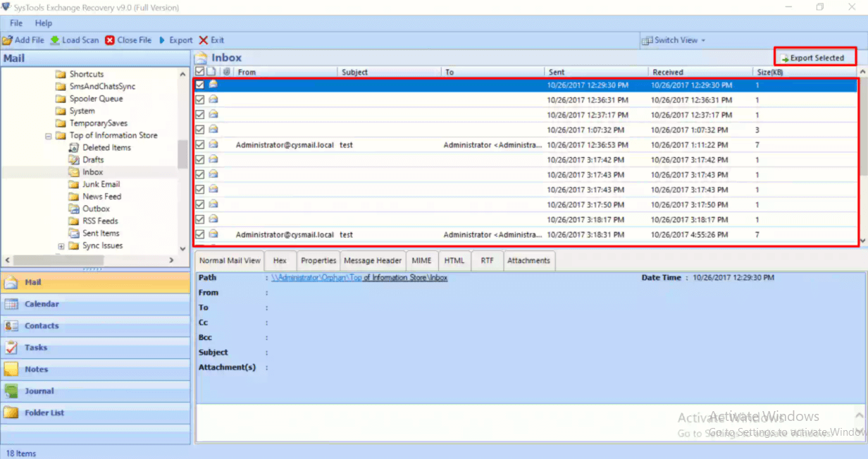Click the Deleted Items folder icon
The height and width of the screenshot is (459, 868).
(74, 147)
